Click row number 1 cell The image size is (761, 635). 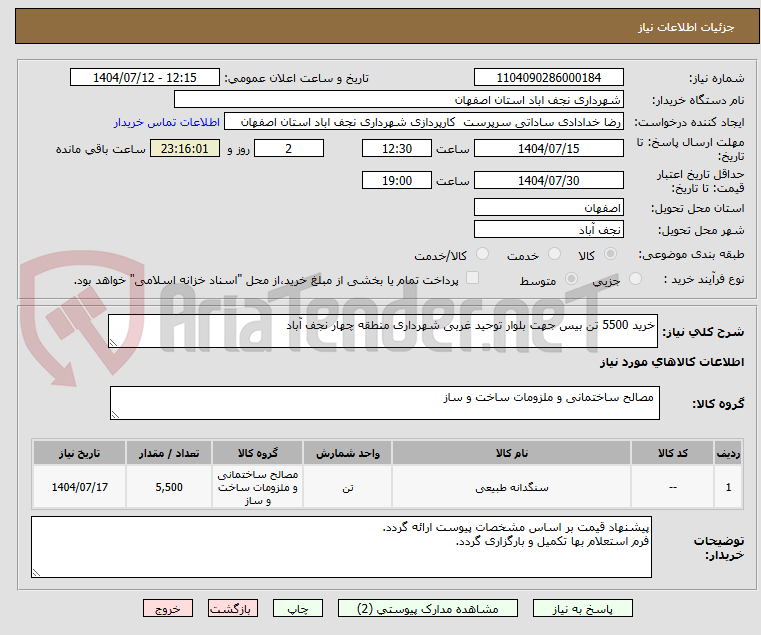pyautogui.click(x=728, y=487)
